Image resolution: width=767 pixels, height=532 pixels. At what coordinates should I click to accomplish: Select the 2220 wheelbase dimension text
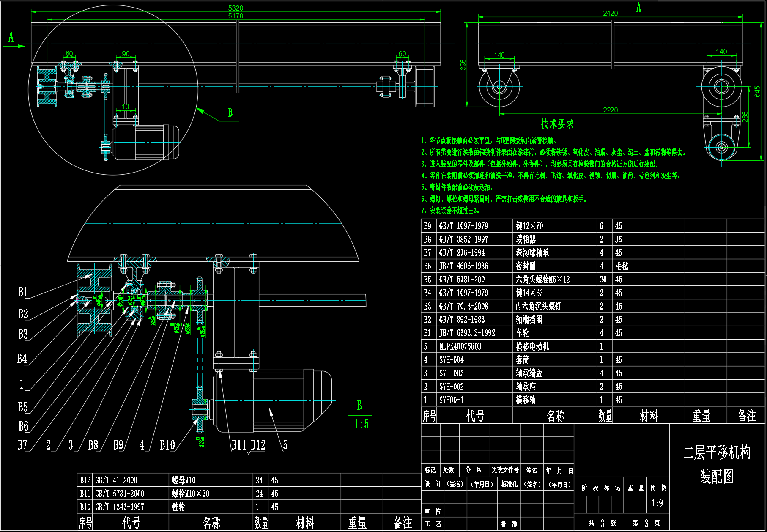pyautogui.click(x=610, y=110)
